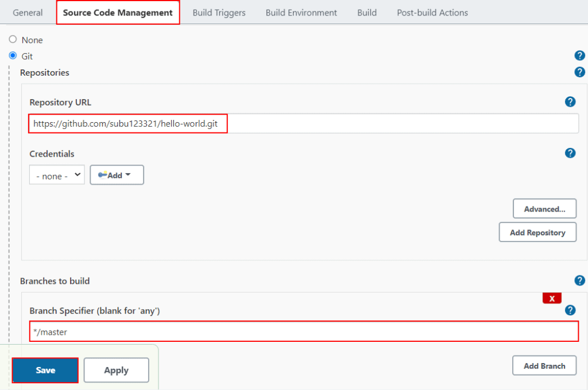This screenshot has height=390, width=588.
Task: Open help for Repository URL
Action: click(x=570, y=102)
